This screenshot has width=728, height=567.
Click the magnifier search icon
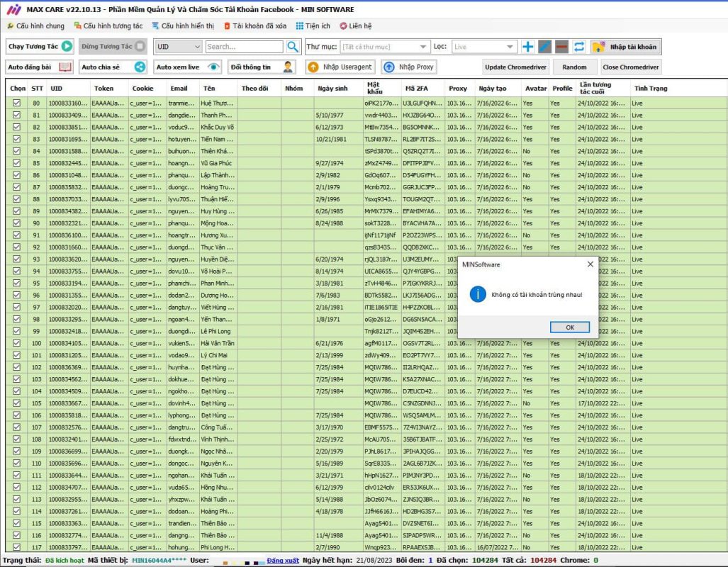pyautogui.click(x=293, y=47)
